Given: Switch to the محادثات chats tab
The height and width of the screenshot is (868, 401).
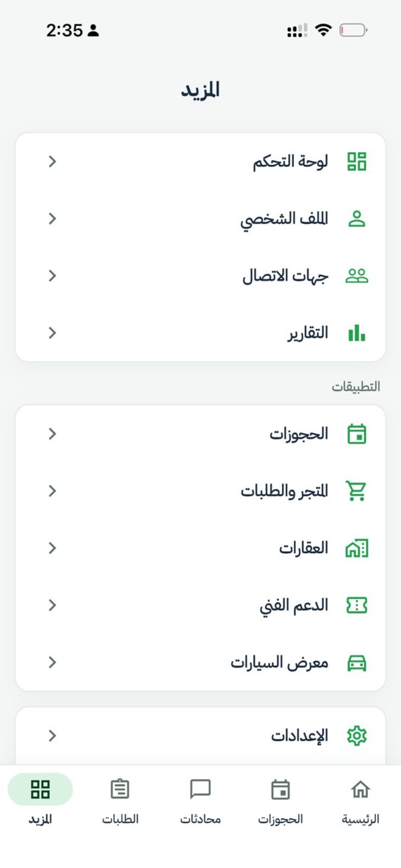Looking at the screenshot, I should (x=200, y=801).
